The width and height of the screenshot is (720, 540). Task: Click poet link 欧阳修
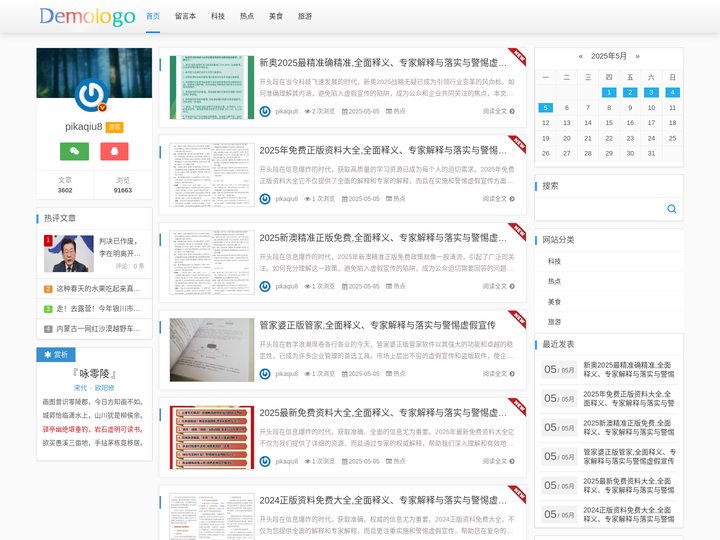[x=104, y=388]
